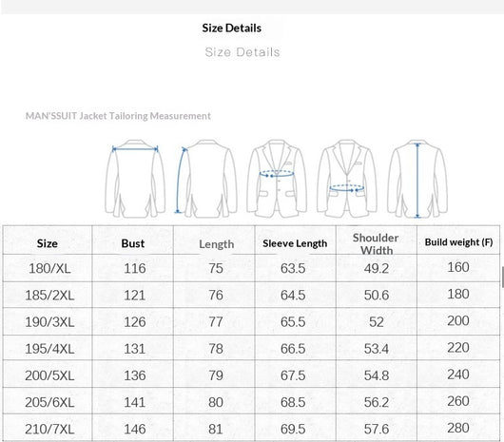Click bust value '141'
The image size is (504, 442).
pyautogui.click(x=135, y=402)
